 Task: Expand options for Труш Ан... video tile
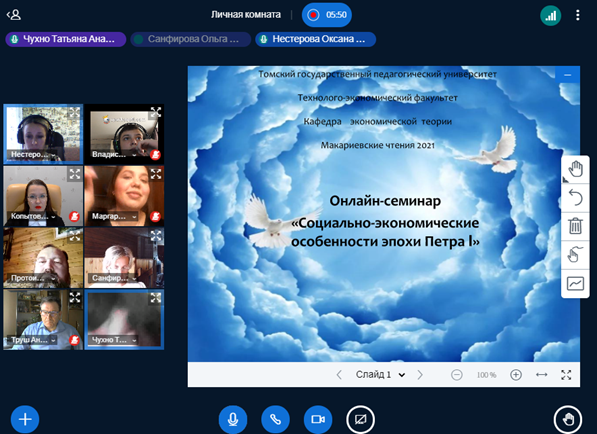tap(53, 340)
